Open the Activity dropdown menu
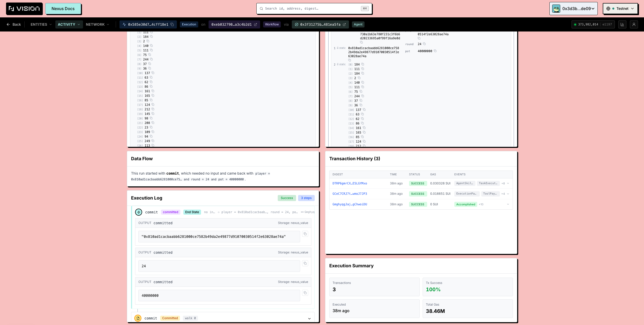 (x=69, y=24)
